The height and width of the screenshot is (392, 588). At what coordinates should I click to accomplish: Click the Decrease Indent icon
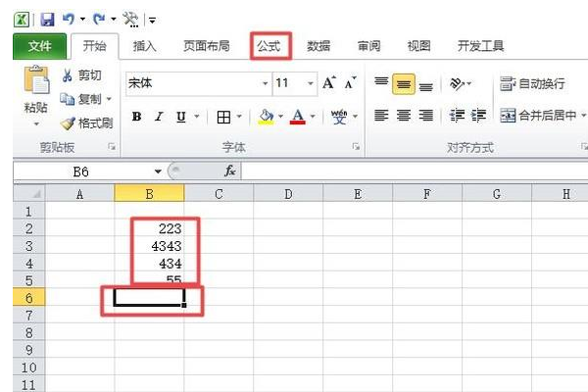(x=457, y=116)
